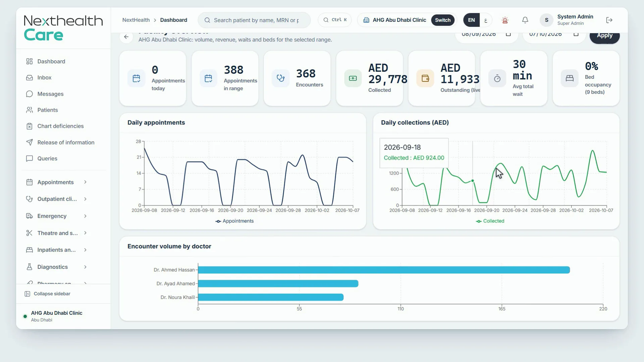The width and height of the screenshot is (644, 362).
Task: Switch to Arabic language toggle
Action: coord(485,20)
